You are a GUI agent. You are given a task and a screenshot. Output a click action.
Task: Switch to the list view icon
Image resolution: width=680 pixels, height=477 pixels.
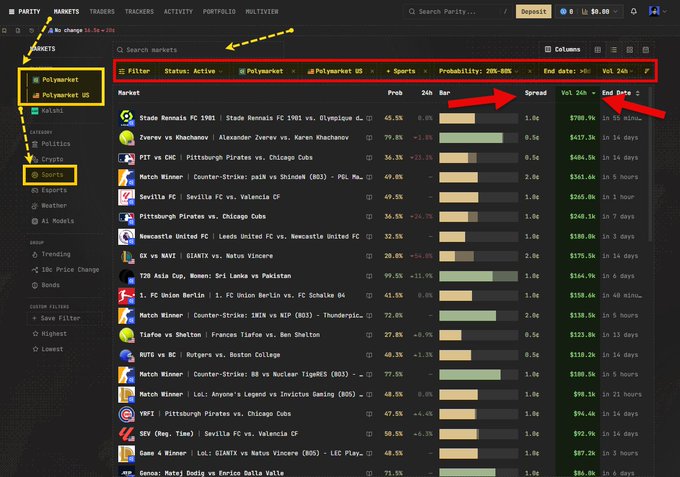click(614, 50)
